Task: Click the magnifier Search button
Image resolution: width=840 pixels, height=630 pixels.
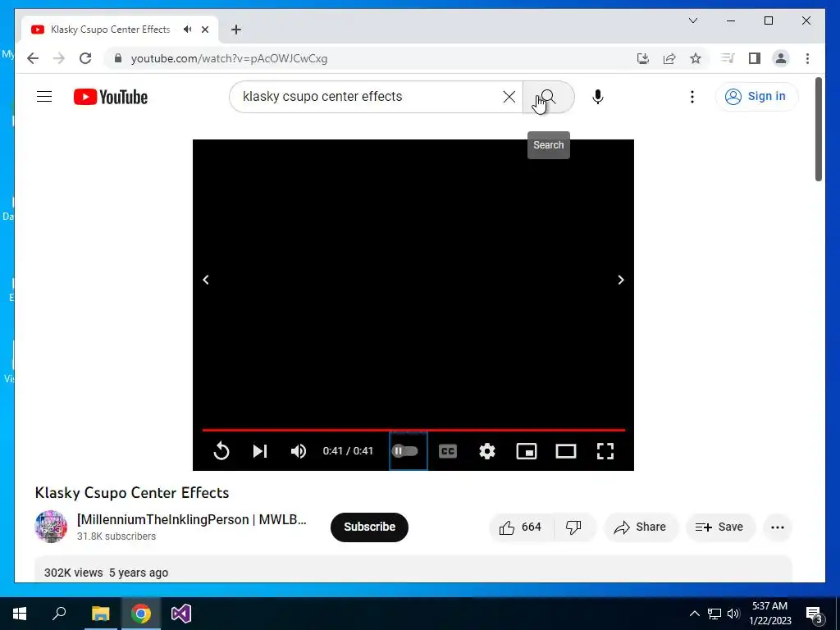Action: tap(548, 97)
